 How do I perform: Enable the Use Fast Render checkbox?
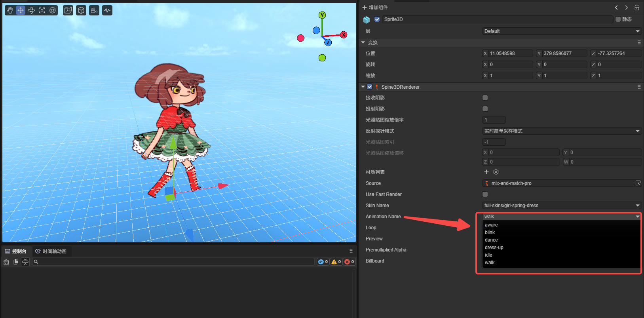coord(485,194)
